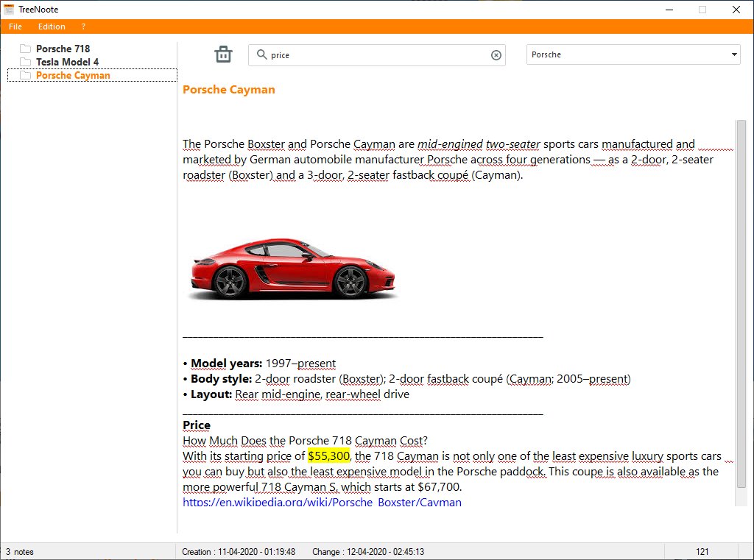Close the TreeNoote window
Image resolution: width=754 pixels, height=560 pixels.
[736, 10]
